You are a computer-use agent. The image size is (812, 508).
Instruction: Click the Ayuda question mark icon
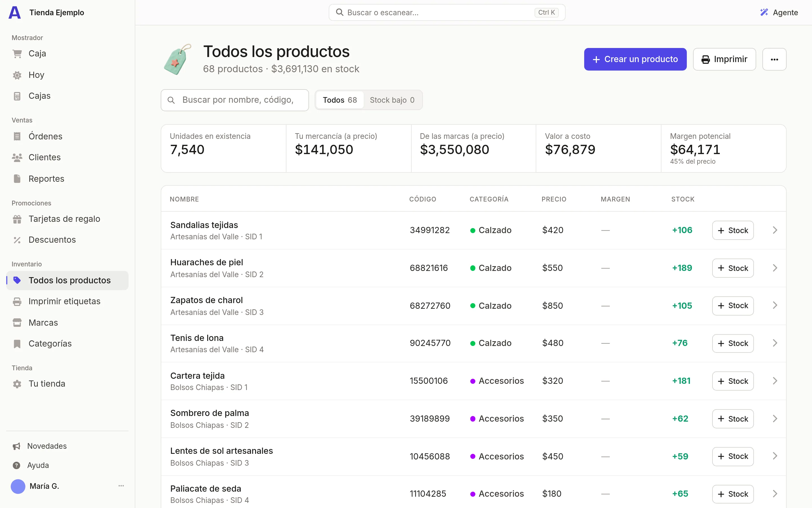16,465
